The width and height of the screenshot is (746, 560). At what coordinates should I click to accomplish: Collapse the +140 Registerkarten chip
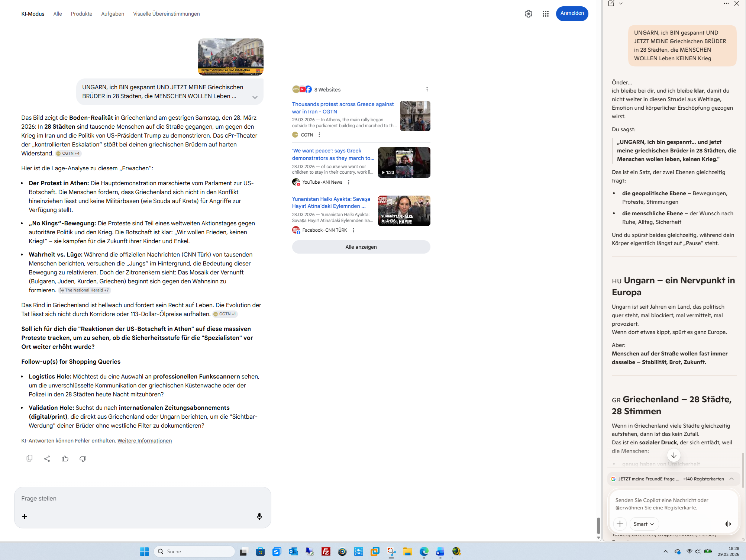pos(732,479)
